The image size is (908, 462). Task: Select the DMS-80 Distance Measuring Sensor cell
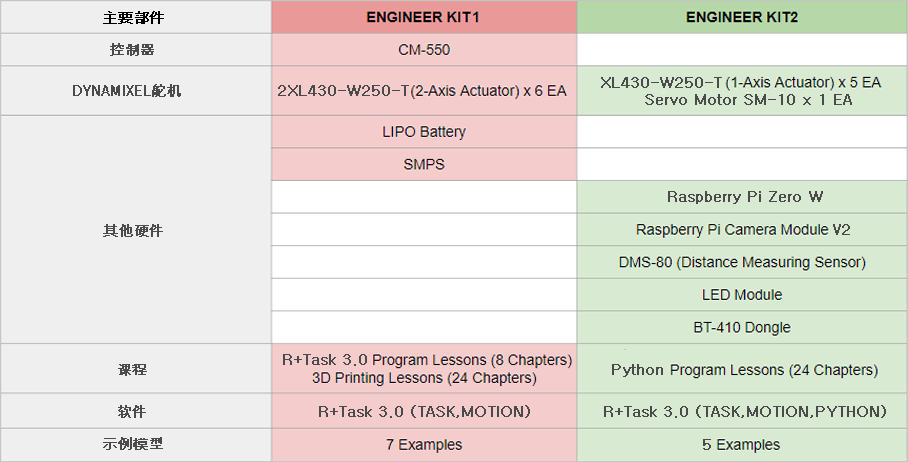[742, 262]
